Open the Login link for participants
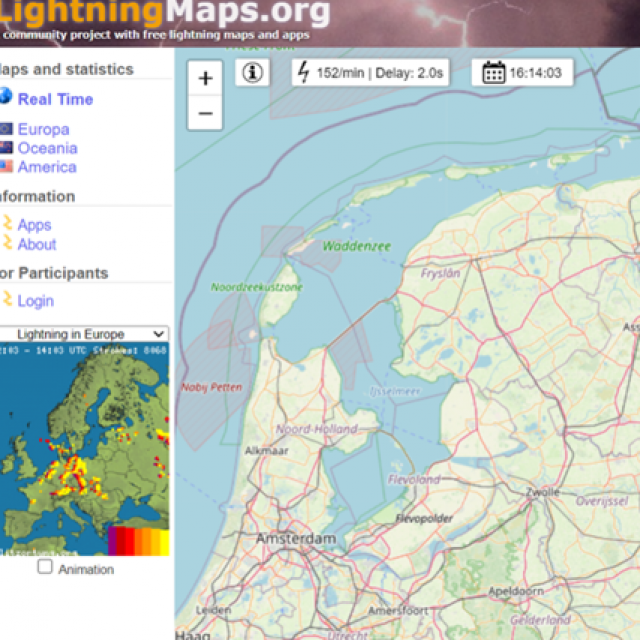 pyautogui.click(x=36, y=301)
